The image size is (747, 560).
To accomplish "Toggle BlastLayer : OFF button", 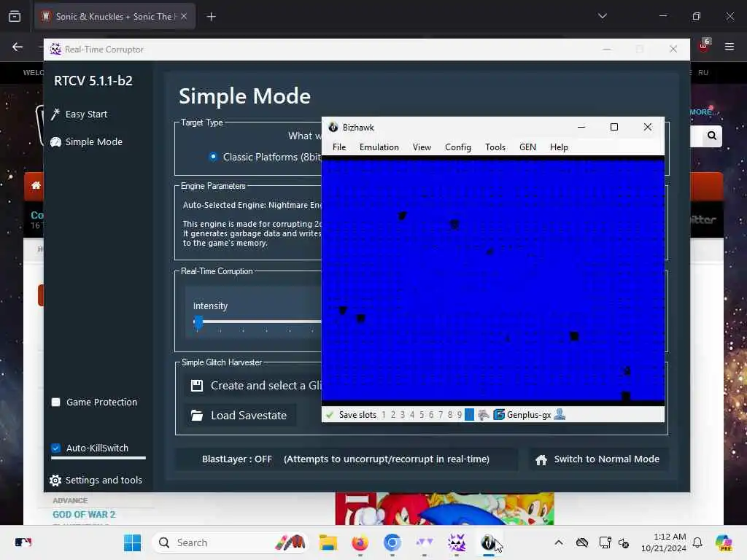I will tap(346, 459).
